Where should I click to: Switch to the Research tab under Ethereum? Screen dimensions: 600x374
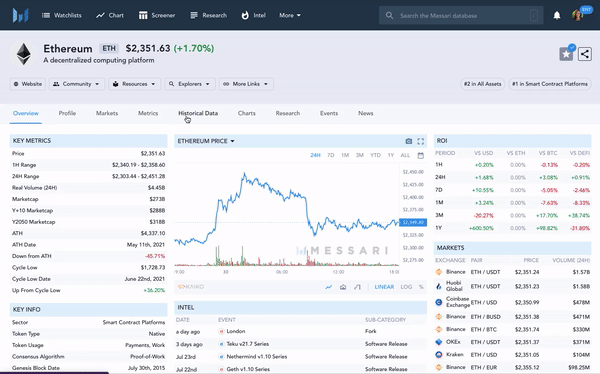point(288,113)
